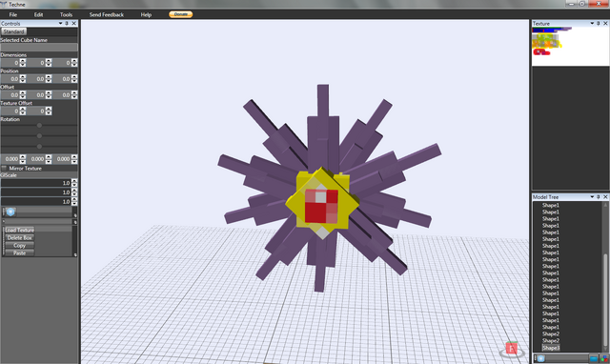Click the Load Texture button
Viewport: 610px width, 364px height.
click(19, 230)
